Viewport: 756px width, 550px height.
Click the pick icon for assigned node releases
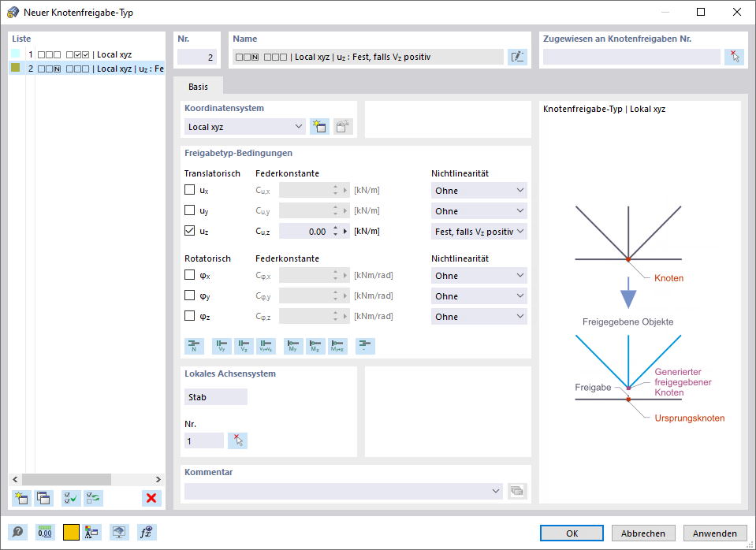tap(734, 57)
